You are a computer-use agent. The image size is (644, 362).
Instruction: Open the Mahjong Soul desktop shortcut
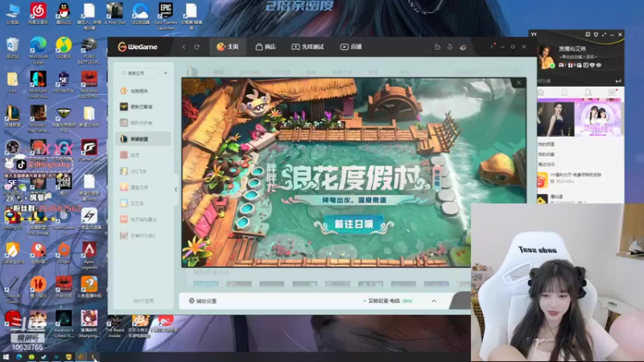click(89, 324)
